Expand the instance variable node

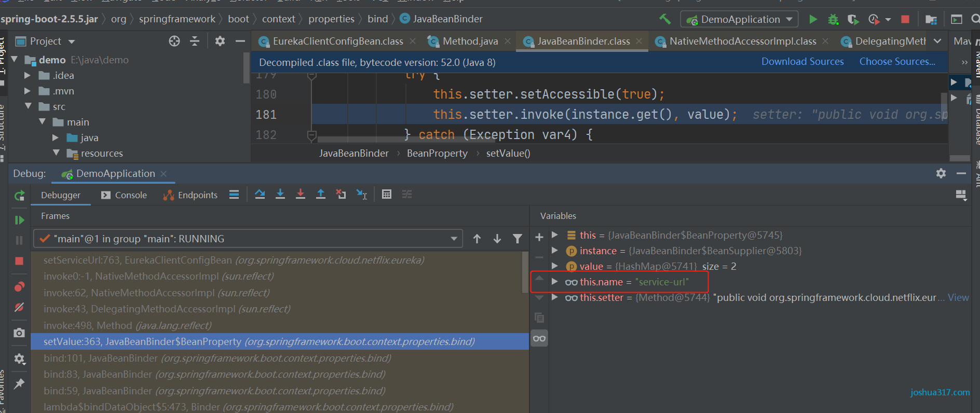(554, 251)
